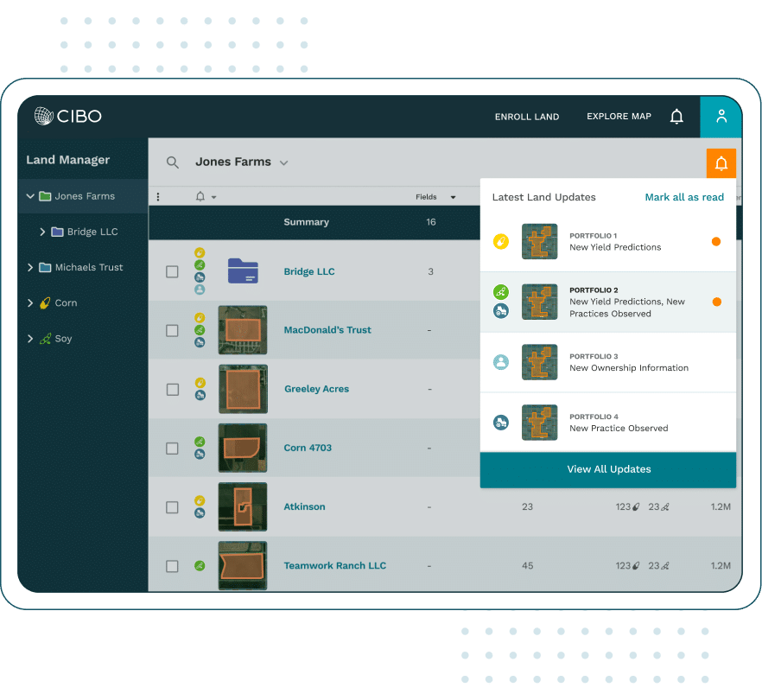The height and width of the screenshot is (700, 762).
Task: Click teal owner icon in Bridge LLC row
Action: pos(200,290)
